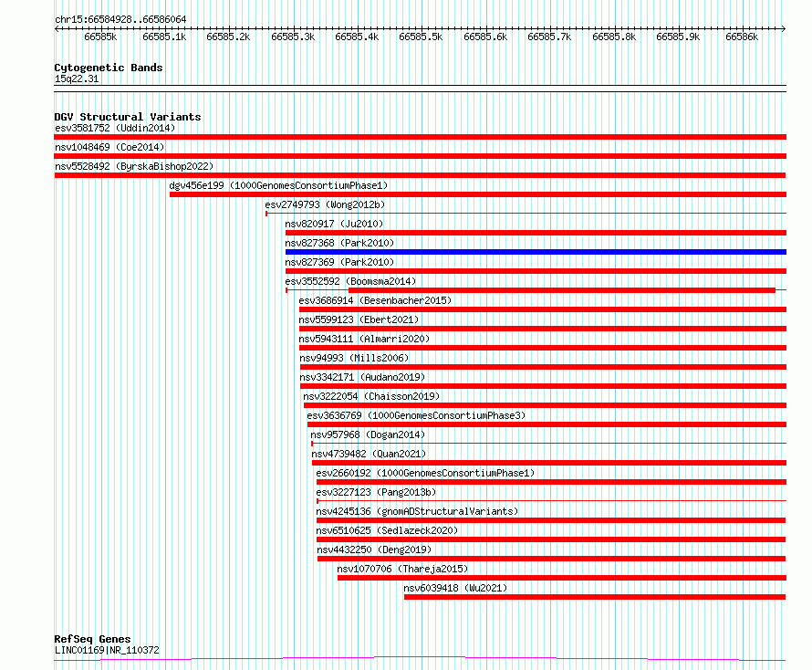This screenshot has height=670, width=812.
Task: Click the 66585k ruler position
Action: pyautogui.click(x=100, y=37)
